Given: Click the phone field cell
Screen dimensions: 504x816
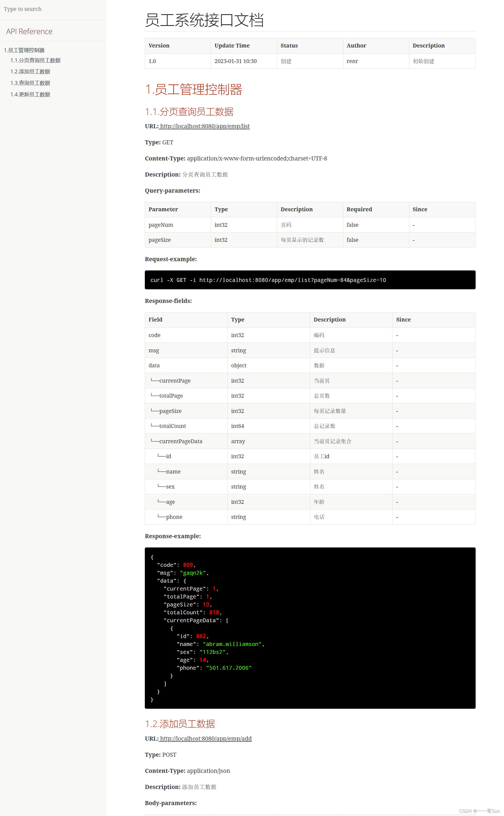Looking at the screenshot, I should coord(186,517).
